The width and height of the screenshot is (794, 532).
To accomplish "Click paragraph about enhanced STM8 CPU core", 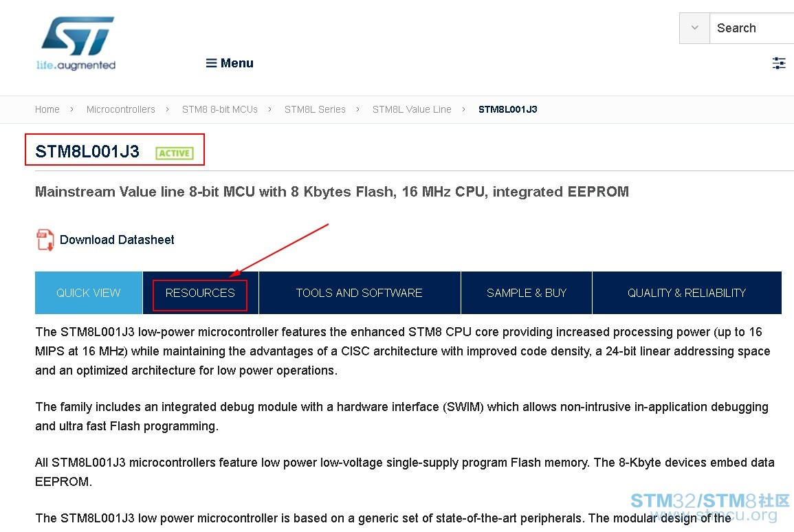I will (403, 351).
